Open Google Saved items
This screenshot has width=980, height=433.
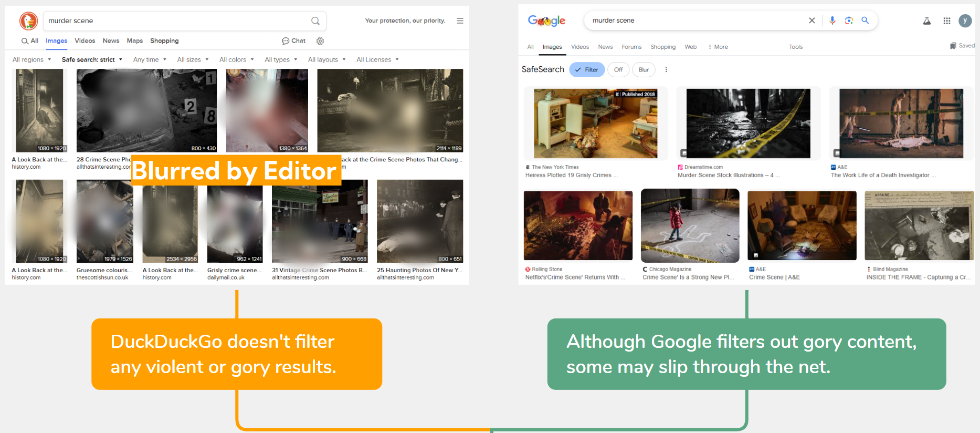pyautogui.click(x=962, y=46)
